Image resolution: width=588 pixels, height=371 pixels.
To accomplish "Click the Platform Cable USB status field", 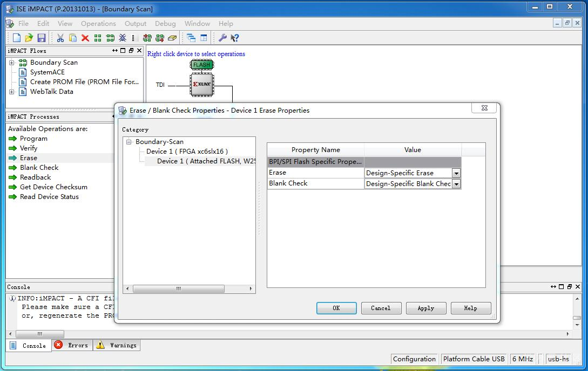I will 474,359.
